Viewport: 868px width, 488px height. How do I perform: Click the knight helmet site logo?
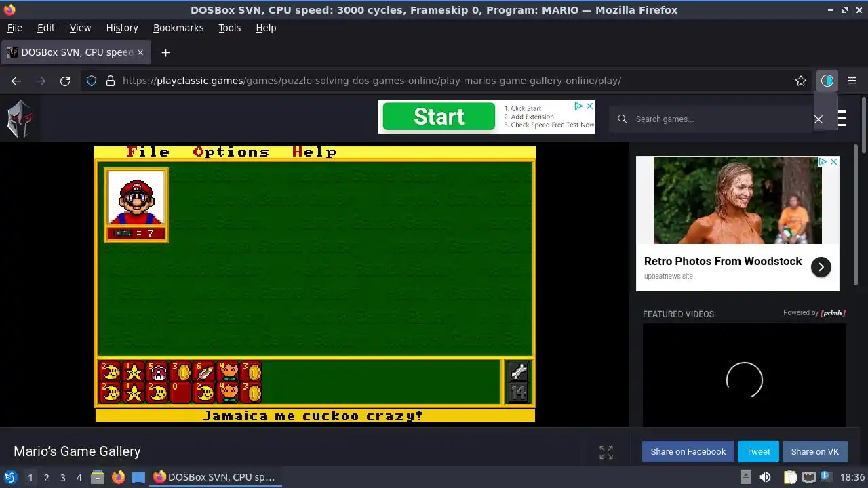pos(20,119)
